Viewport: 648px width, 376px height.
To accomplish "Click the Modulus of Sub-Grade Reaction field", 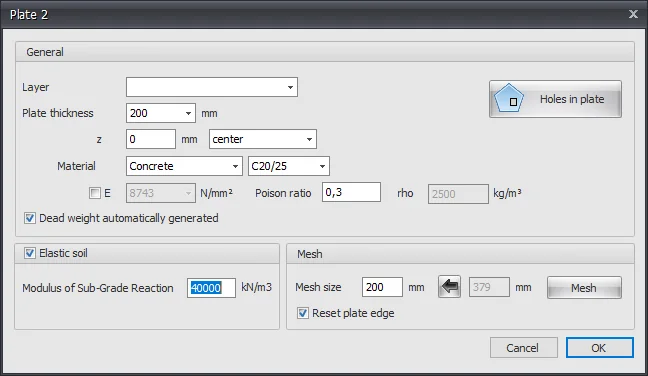I will click(211, 288).
